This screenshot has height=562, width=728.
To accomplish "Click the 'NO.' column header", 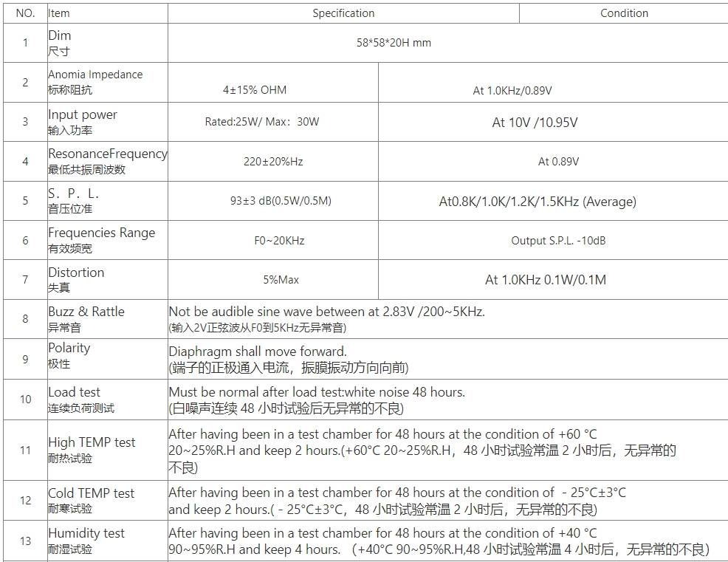I will pos(25,13).
